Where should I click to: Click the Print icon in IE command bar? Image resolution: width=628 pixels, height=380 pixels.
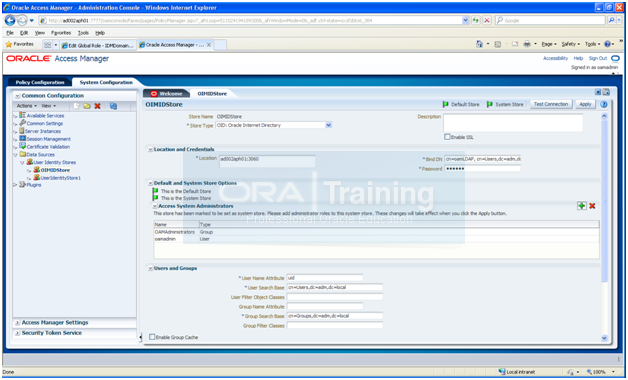(x=527, y=44)
